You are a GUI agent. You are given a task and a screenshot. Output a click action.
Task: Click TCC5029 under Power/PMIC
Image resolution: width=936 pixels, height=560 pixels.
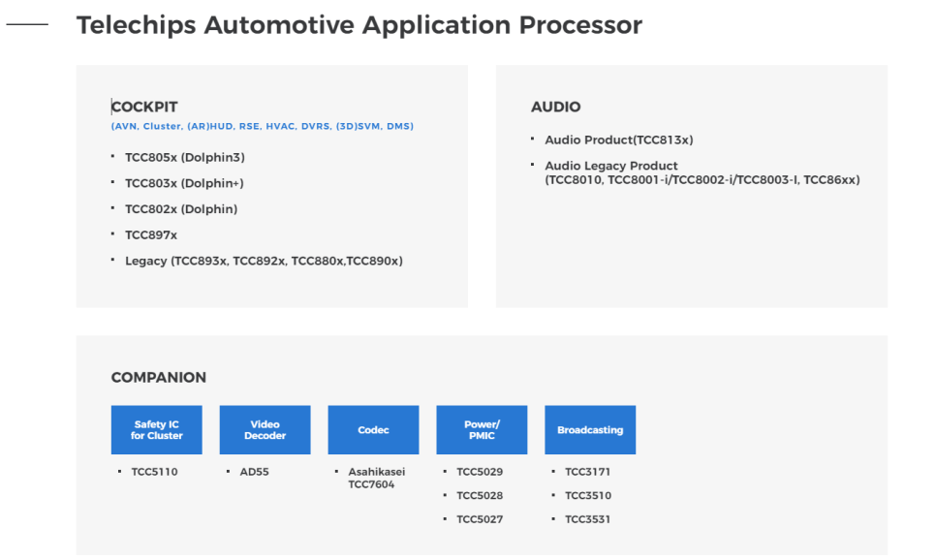pos(480,472)
